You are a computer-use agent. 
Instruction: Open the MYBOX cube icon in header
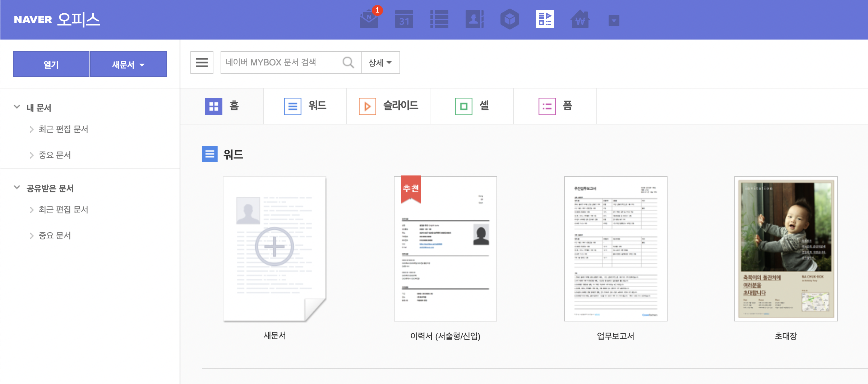509,19
